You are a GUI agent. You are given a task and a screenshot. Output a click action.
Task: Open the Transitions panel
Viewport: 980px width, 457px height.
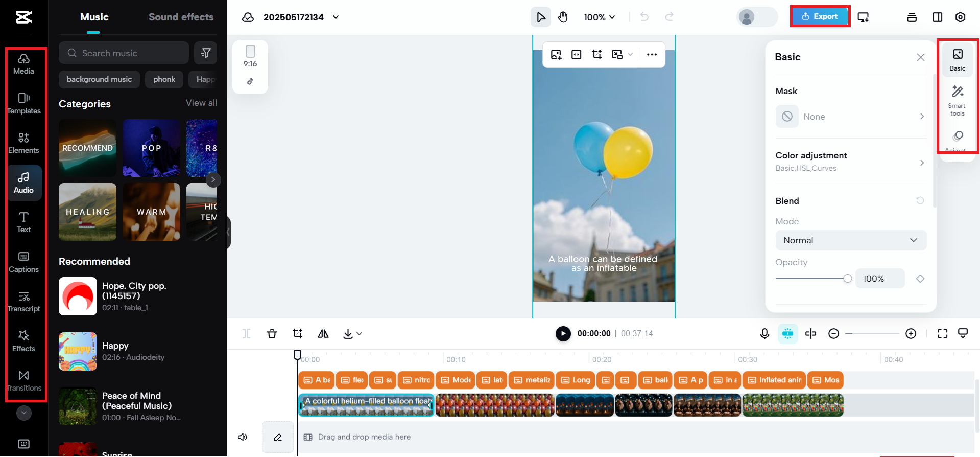[23, 381]
